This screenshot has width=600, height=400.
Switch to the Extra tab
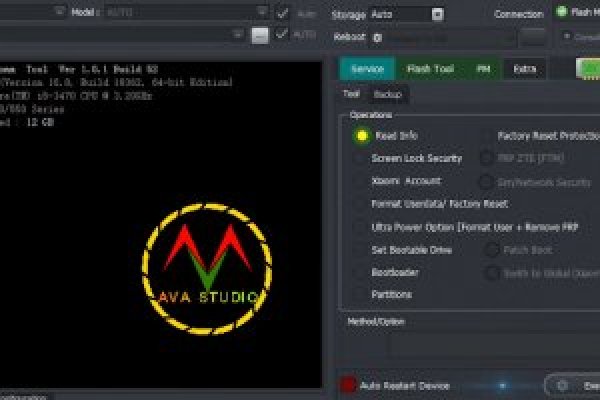click(523, 69)
